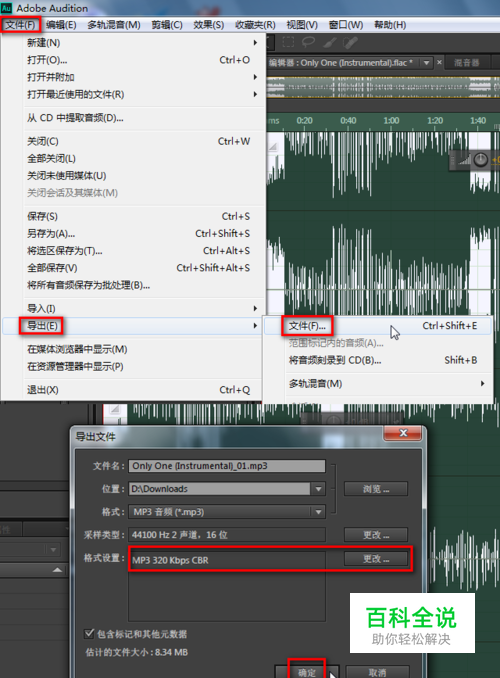This screenshot has width=500, height=678.
Task: Open the 多轨混音(M) menu in menu bar
Action: click(114, 25)
